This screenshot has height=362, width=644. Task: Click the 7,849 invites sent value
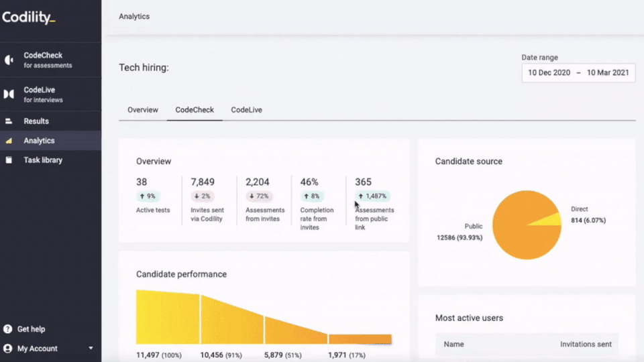[203, 182]
